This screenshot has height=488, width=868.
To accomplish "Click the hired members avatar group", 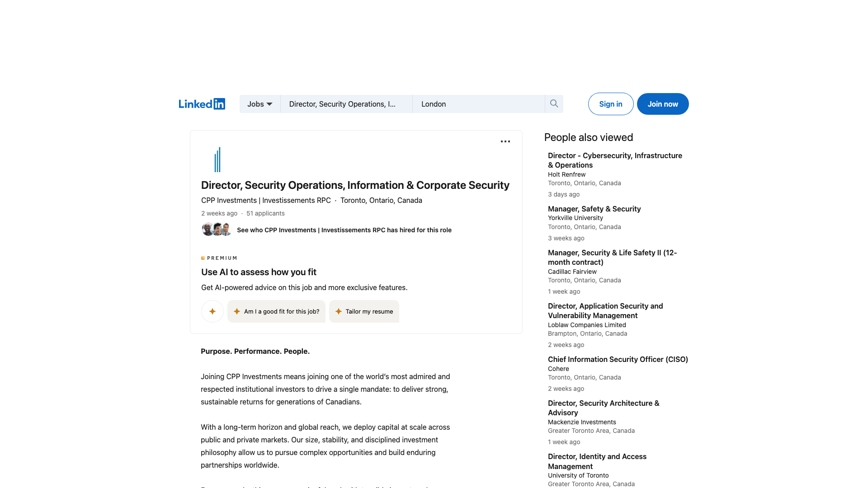I will 217,230.
